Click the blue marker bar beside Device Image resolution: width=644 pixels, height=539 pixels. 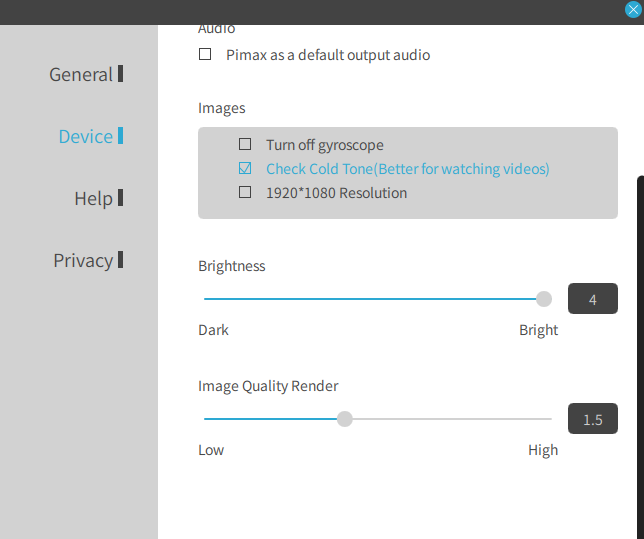coord(120,136)
